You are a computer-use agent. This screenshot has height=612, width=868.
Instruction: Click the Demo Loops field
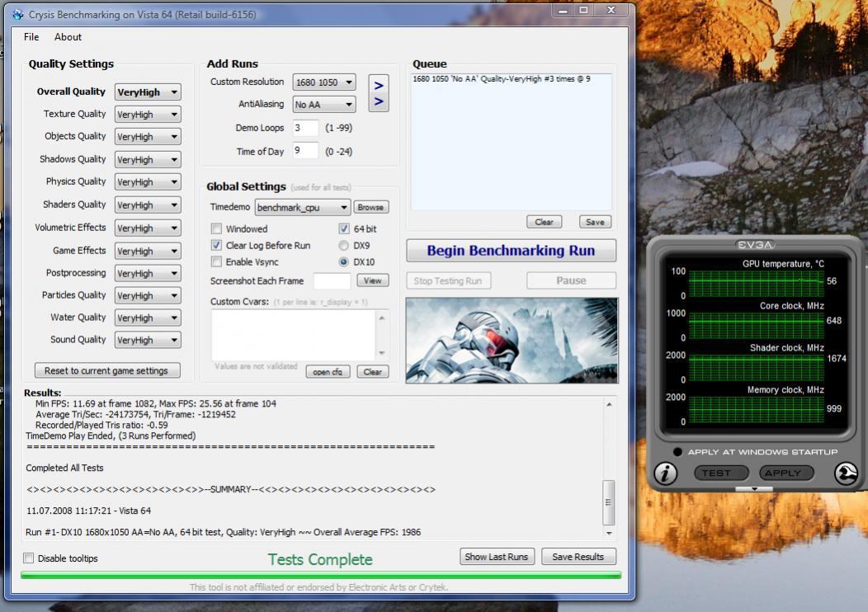coord(305,128)
